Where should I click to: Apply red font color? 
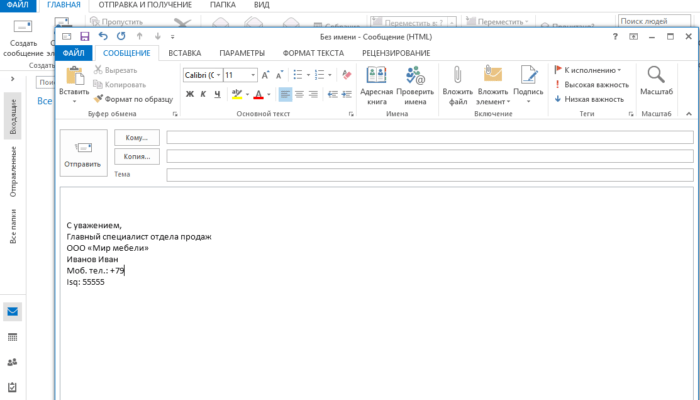[258, 94]
